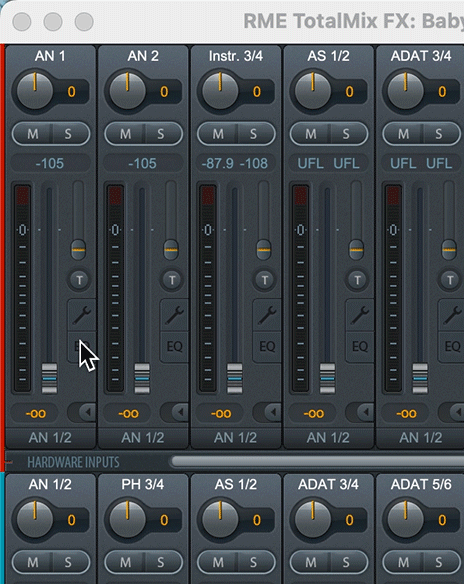
Task: Open EQ panel on AS 1/2 input channel
Action: pos(360,347)
